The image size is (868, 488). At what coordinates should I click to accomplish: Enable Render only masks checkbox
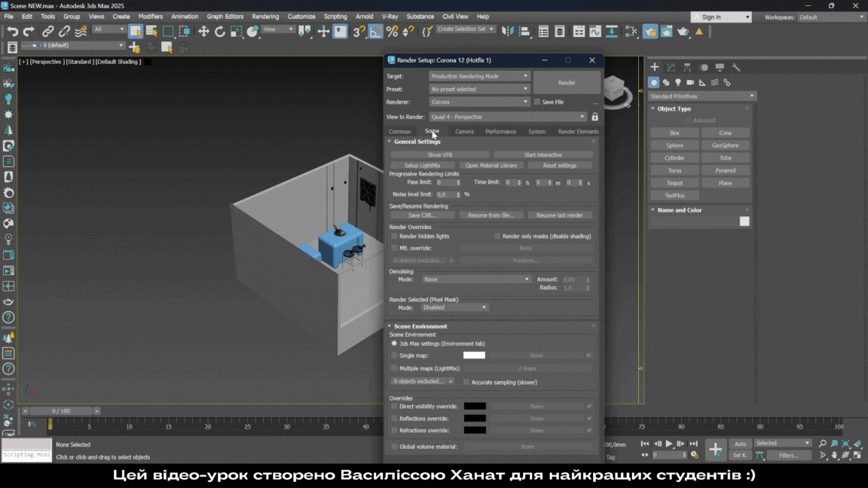tap(497, 236)
